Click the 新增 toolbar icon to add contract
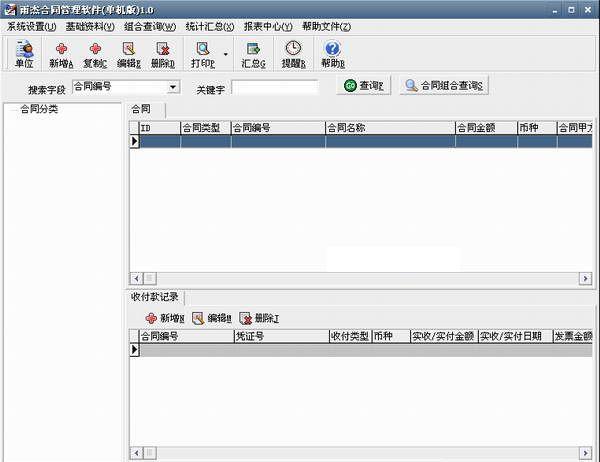The image size is (600, 462). 61,53
